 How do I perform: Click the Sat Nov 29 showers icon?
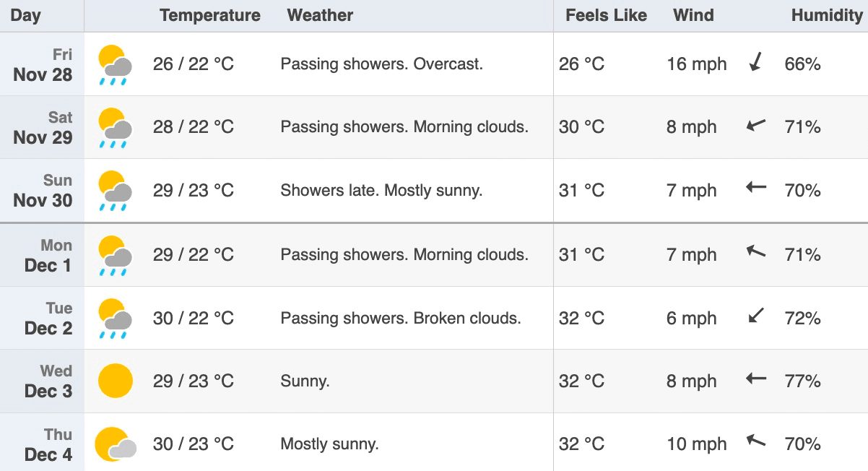[x=115, y=128]
